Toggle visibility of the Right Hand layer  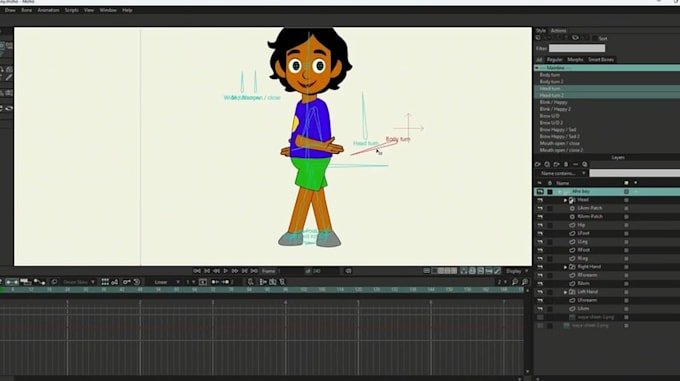[540, 267]
